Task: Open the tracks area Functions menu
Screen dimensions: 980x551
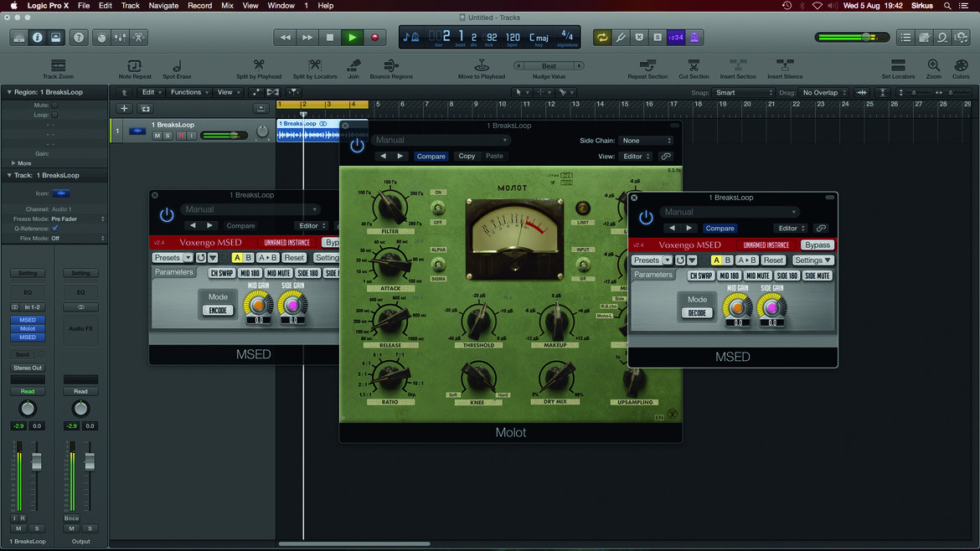Action: click(190, 92)
